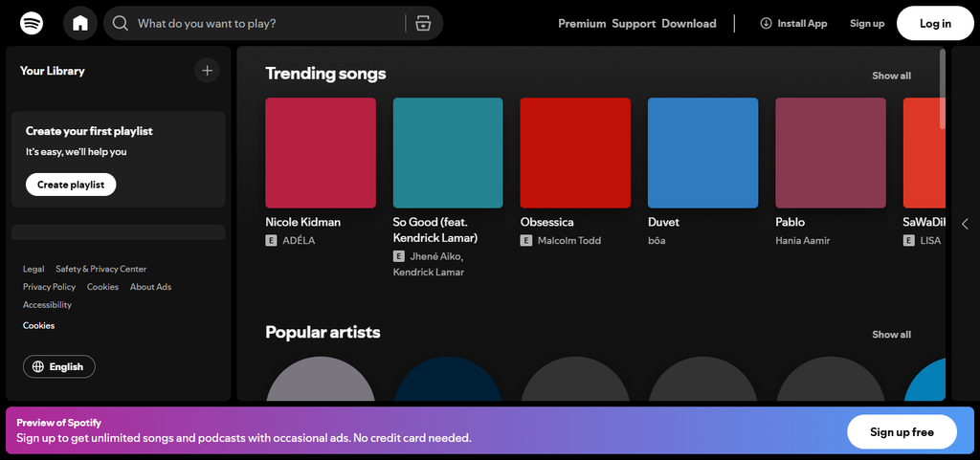The height and width of the screenshot is (460, 980).
Task: Open artist Malcolm Todd
Action: click(569, 240)
